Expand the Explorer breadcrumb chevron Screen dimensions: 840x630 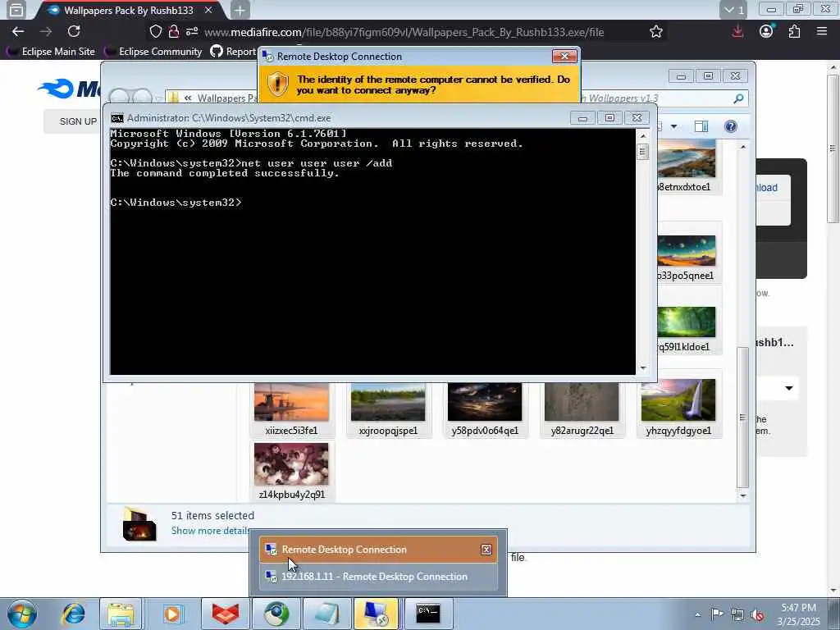tap(188, 98)
